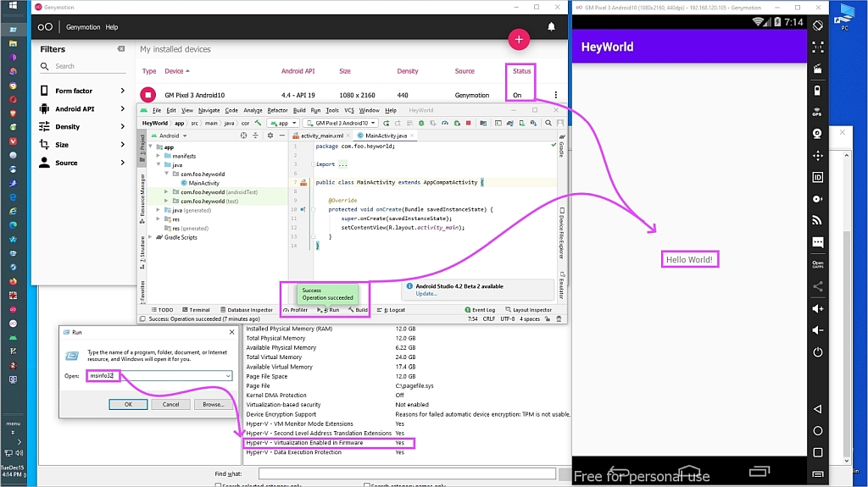Raise emulator volume with volume up icon
The width and height of the screenshot is (868, 487).
tap(818, 308)
